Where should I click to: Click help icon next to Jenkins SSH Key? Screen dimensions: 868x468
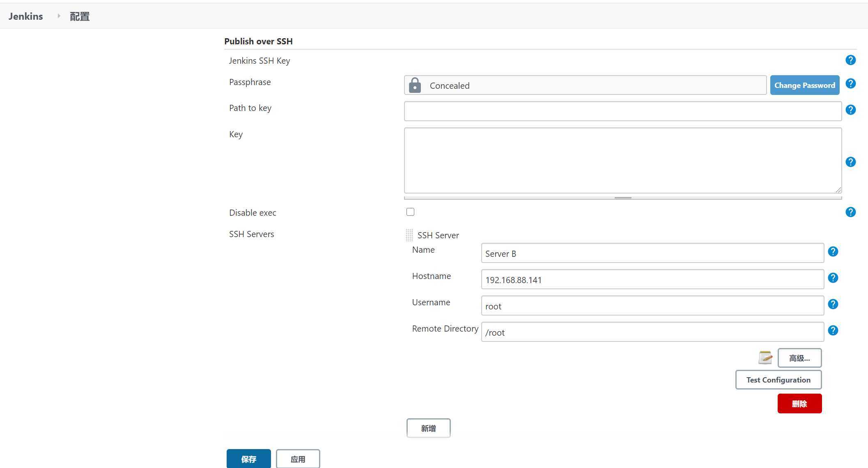point(850,60)
